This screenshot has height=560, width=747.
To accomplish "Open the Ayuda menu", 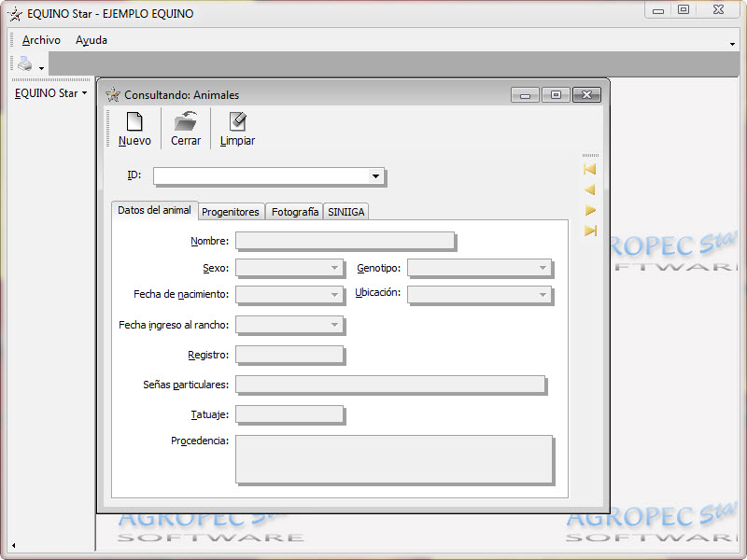I will click(x=92, y=40).
